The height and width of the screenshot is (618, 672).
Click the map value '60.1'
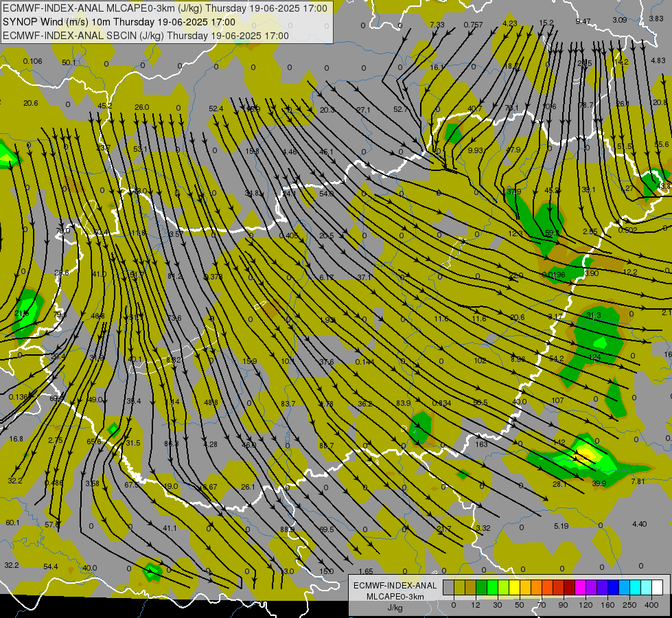click(12, 523)
